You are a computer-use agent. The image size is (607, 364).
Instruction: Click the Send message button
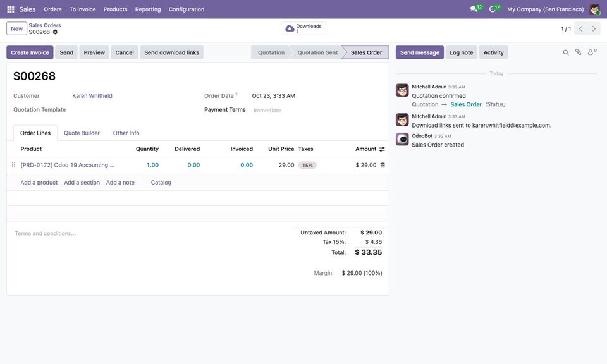(420, 52)
